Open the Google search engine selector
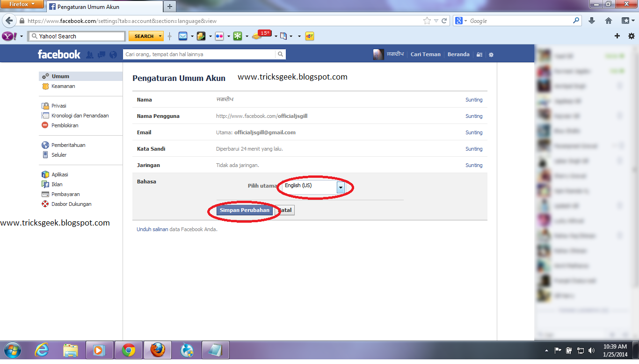Screen dimensions: 639x364 coord(461,21)
